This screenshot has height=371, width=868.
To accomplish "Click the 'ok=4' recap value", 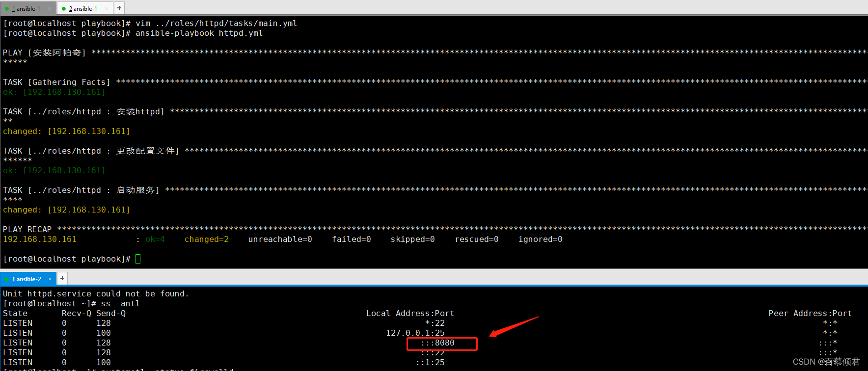I will pyautogui.click(x=155, y=239).
